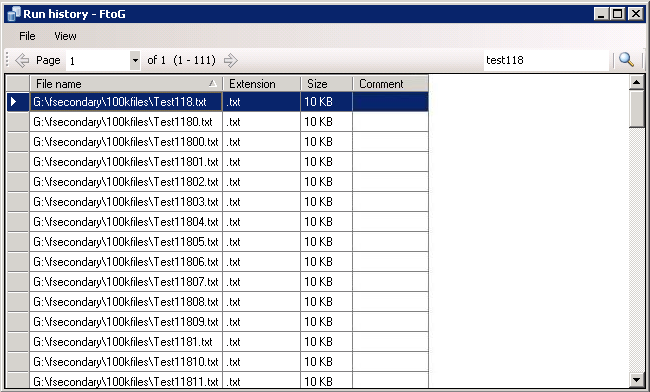Click the Extension cell of Test11806.txt
650x392 pixels.
pyautogui.click(x=262, y=262)
